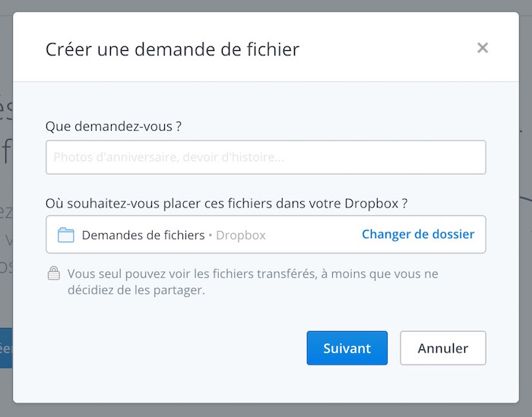Screen dimensions: 532x417
Task: Select the 'Demandes de fichiers' folder name
Action: 143,235
